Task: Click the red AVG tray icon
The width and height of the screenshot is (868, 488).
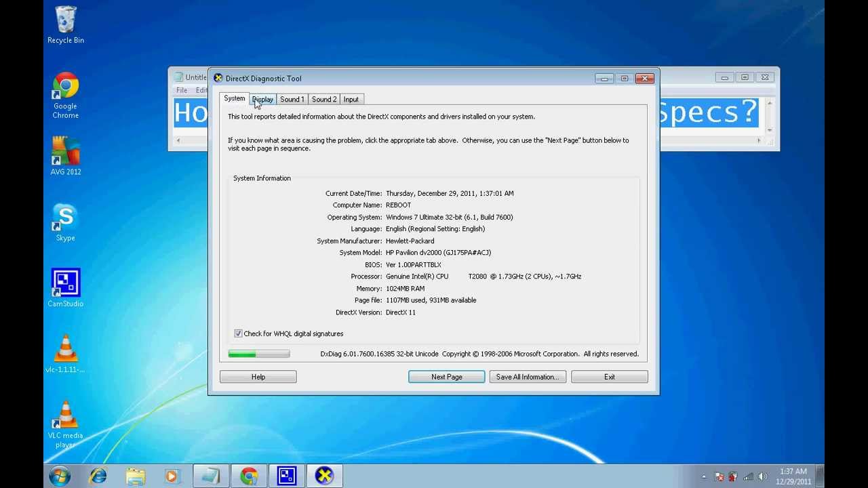Action: [733, 476]
